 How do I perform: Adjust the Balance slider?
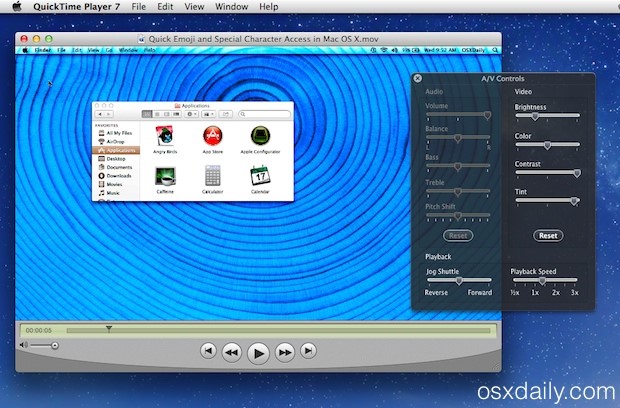coord(459,138)
